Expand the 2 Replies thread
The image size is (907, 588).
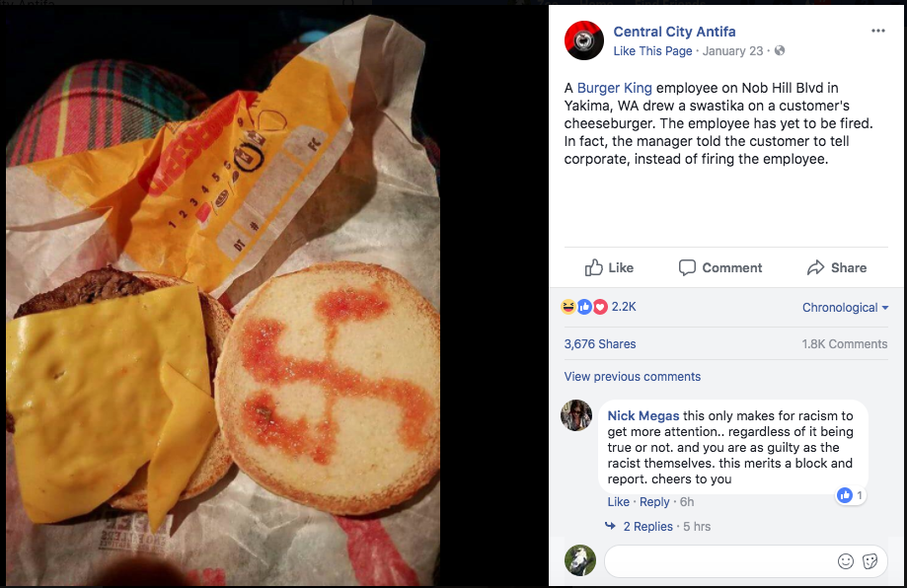coord(647,526)
